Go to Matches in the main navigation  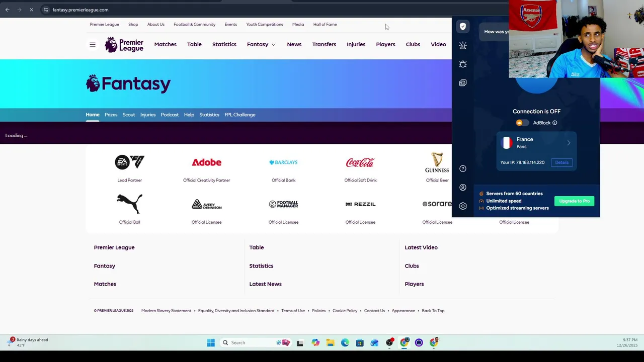point(165,45)
